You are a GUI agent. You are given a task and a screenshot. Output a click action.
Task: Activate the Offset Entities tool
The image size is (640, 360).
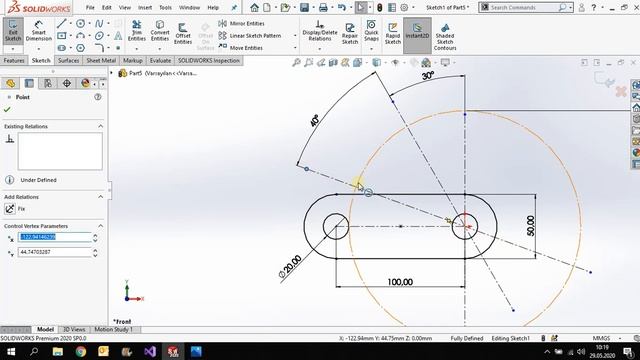tap(183, 33)
